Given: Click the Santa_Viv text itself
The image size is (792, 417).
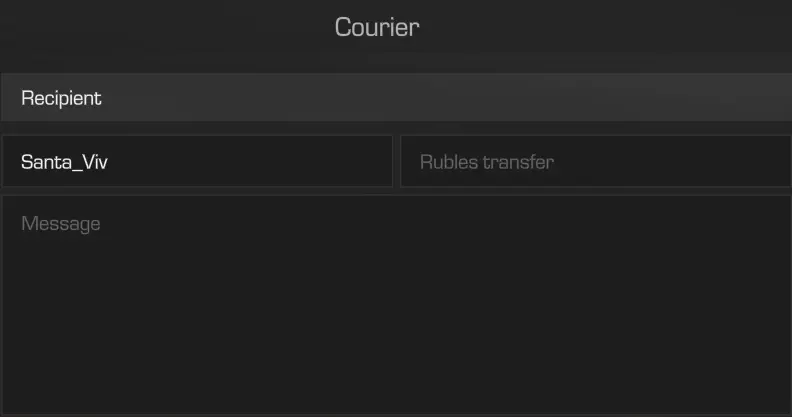Looking at the screenshot, I should tap(64, 162).
